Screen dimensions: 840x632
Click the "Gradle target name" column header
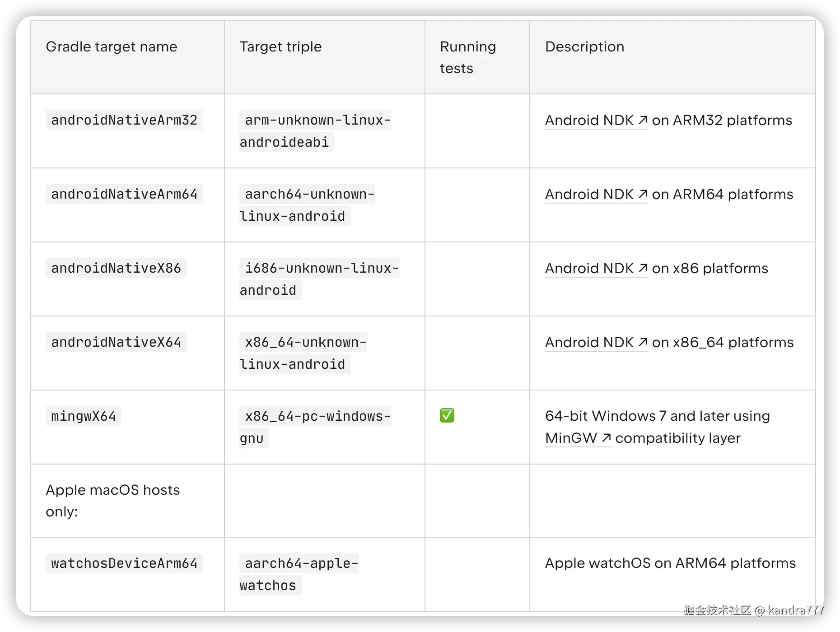(112, 46)
